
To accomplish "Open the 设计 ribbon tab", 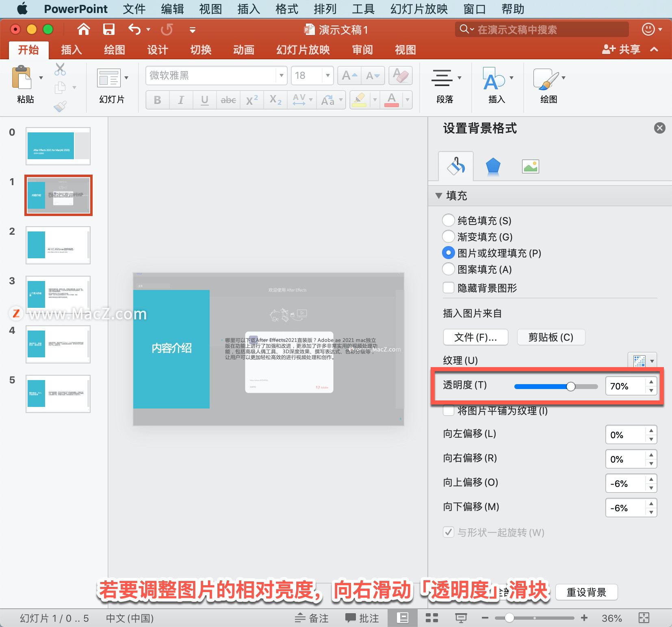I will pyautogui.click(x=158, y=50).
